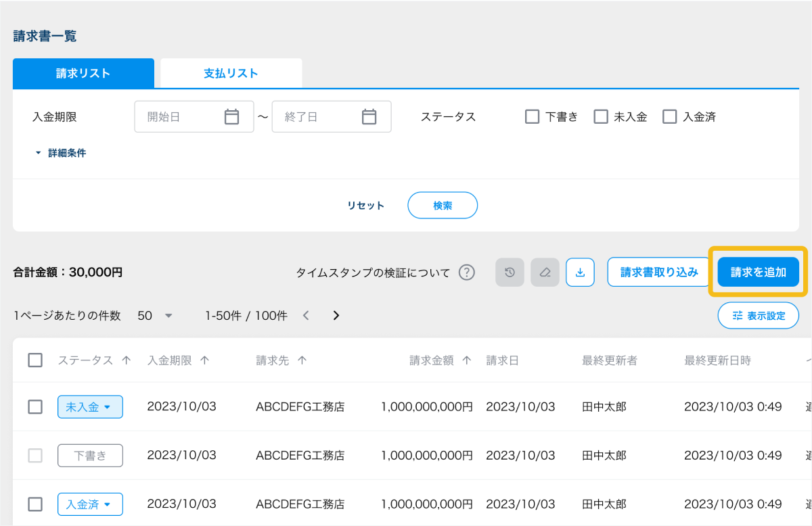Click the timestamp verification help icon
The height and width of the screenshot is (526, 812).
[x=466, y=272]
